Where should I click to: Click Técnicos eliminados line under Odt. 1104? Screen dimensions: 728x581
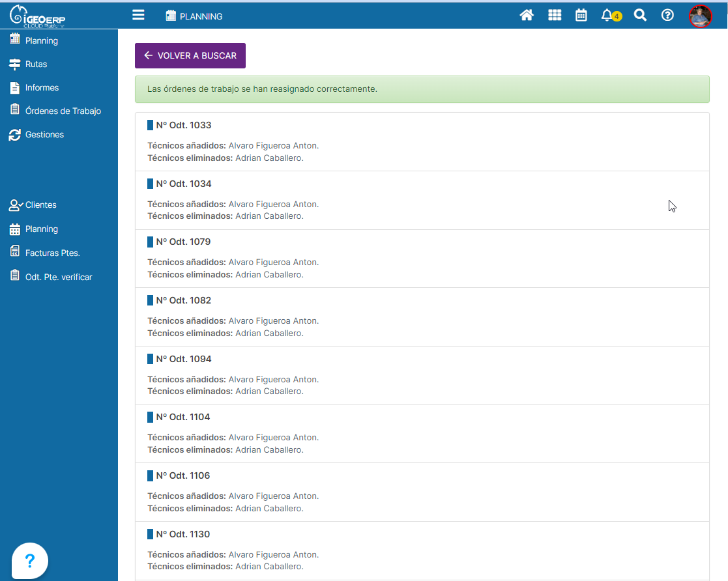(x=226, y=449)
